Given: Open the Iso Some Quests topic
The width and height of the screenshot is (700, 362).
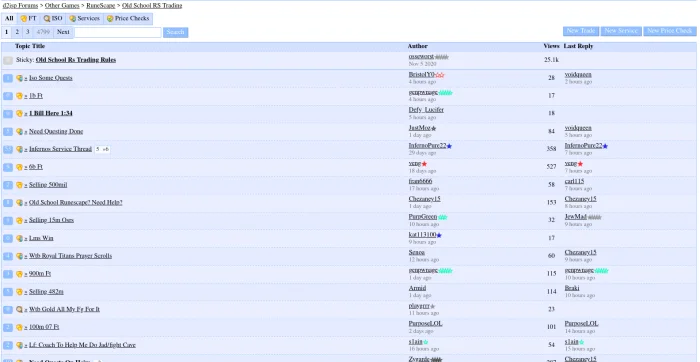Looking at the screenshot, I should [x=50, y=78].
